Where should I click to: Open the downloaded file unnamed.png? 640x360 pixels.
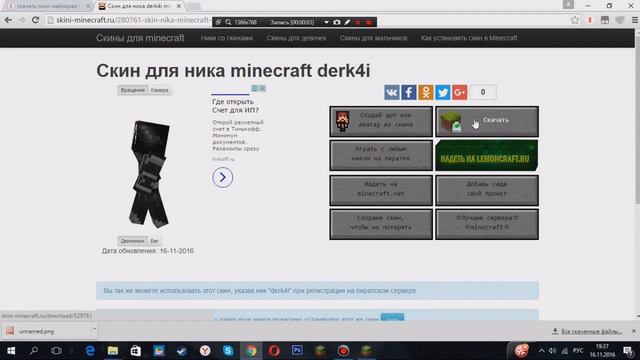point(46,331)
